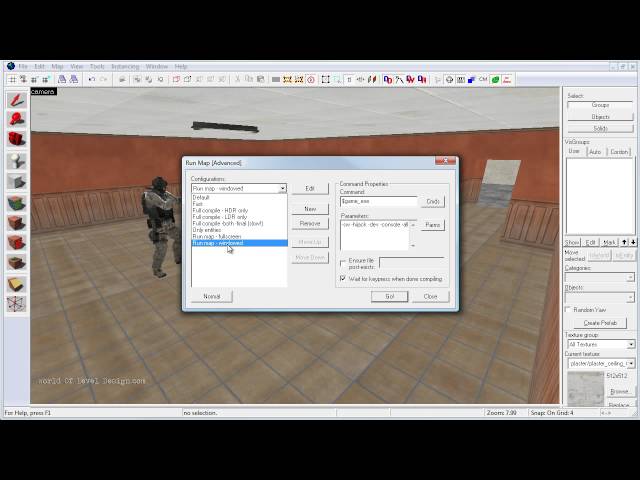Click the green toolbar icon near CM
Viewport: 640px width, 480px height.
[495, 80]
